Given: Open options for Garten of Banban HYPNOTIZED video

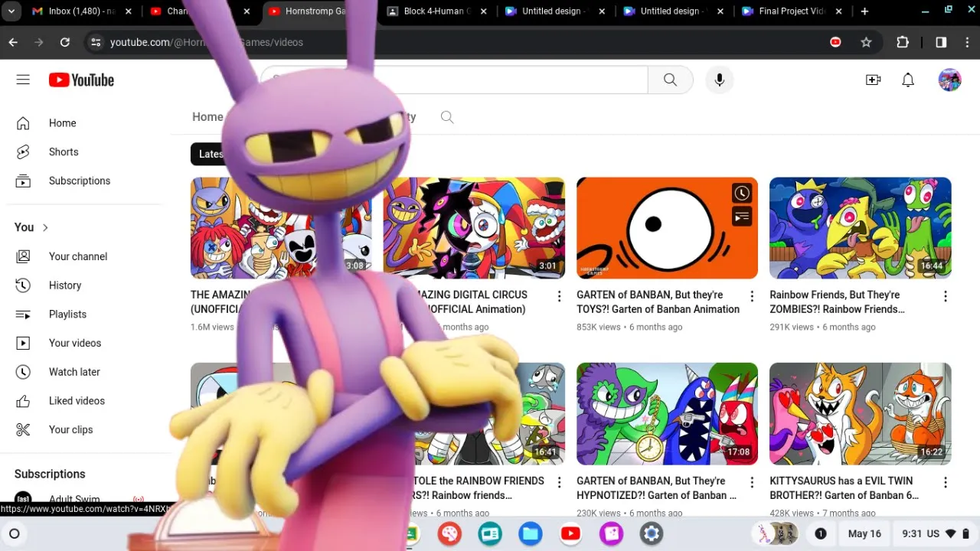Looking at the screenshot, I should (x=752, y=482).
